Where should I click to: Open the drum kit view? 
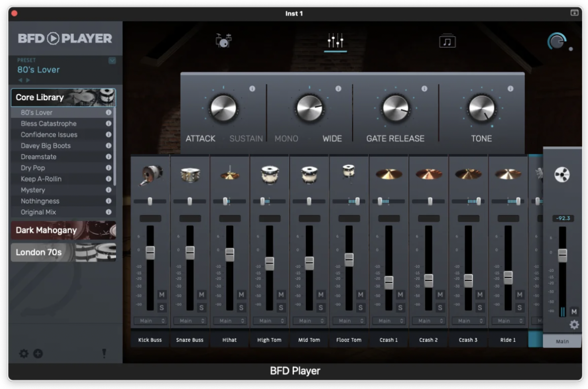224,41
